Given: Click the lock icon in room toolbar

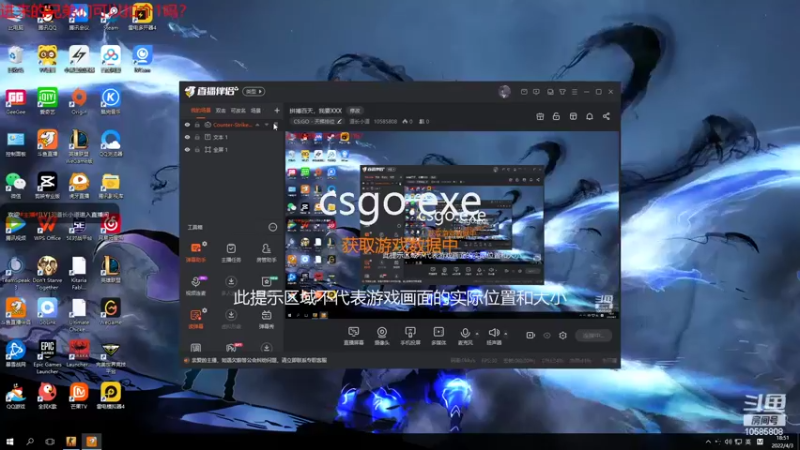Looking at the screenshot, I should pos(556,116).
